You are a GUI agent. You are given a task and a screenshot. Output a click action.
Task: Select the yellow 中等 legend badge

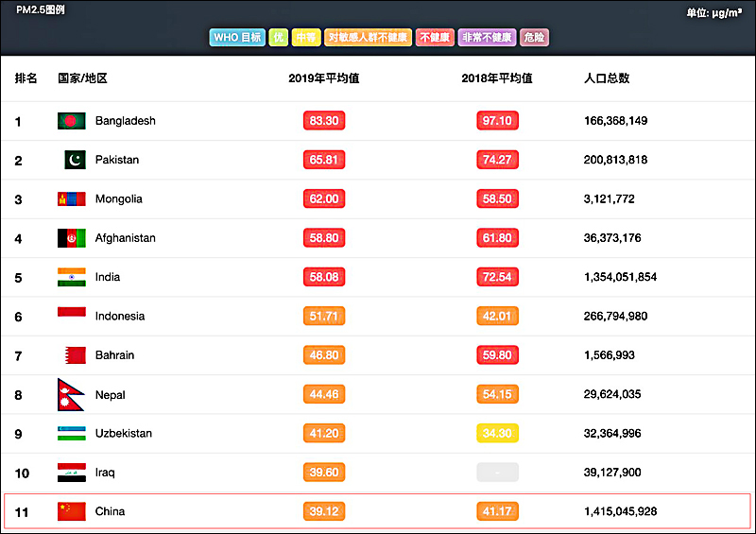click(x=306, y=37)
